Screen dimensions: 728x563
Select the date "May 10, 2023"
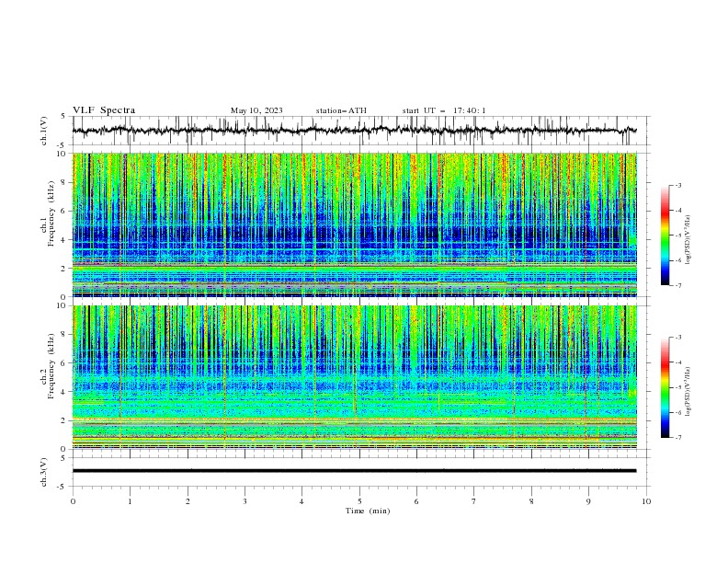[256, 110]
